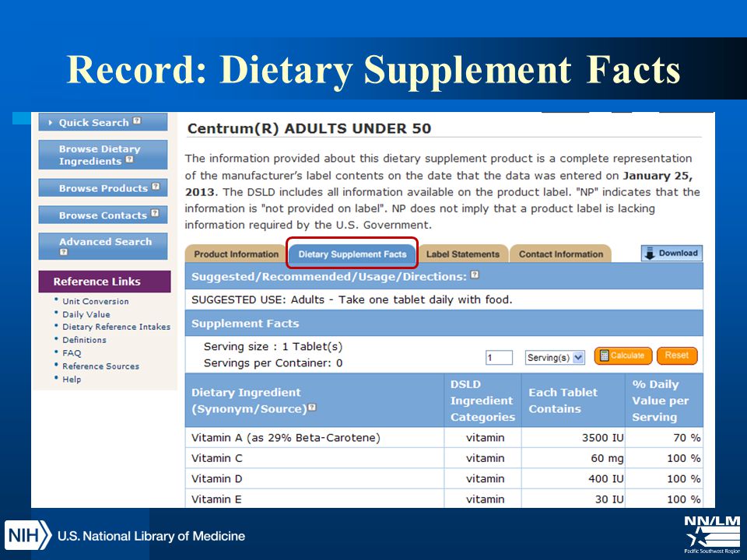
Task: Select the Dietary Supplement Facts tab
Action: [x=352, y=254]
